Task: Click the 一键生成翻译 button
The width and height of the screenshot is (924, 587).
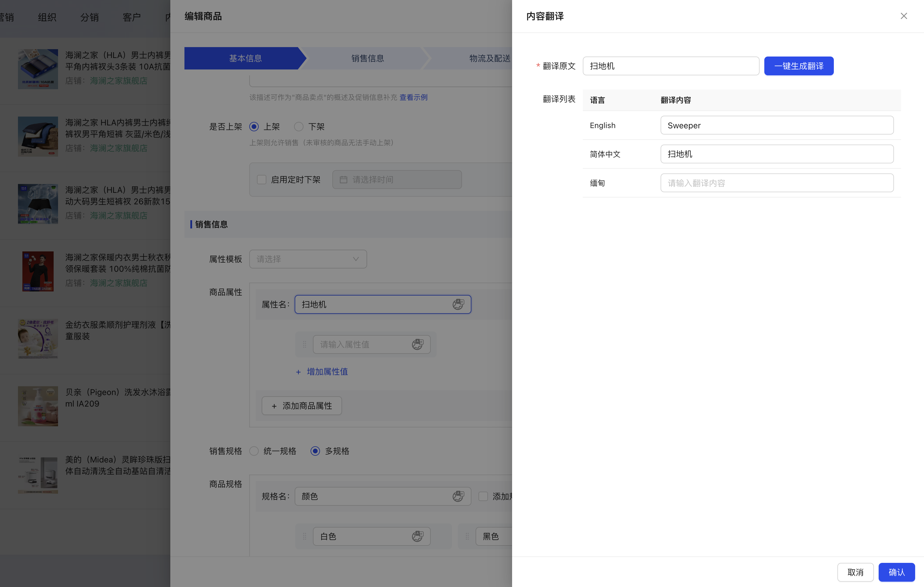Action: point(798,66)
